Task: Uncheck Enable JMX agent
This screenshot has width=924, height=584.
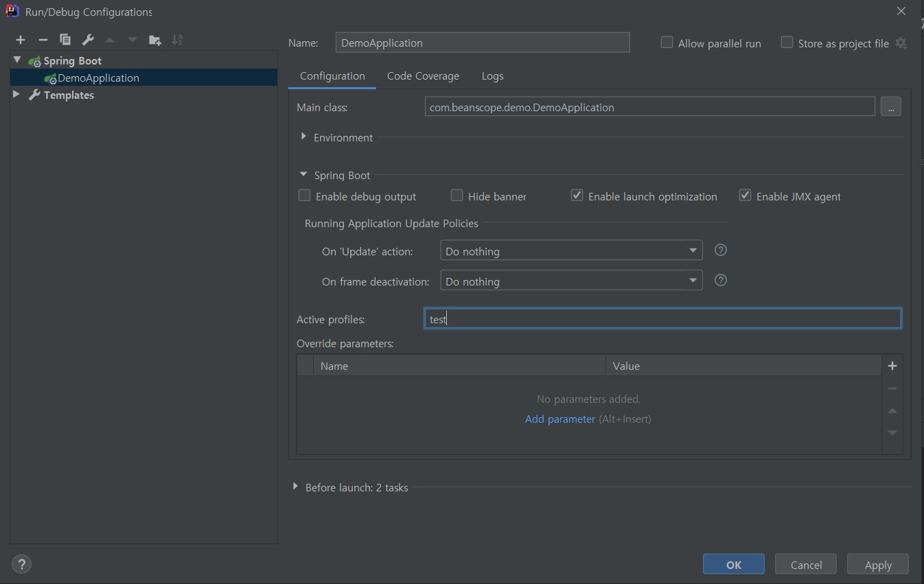Action: (x=745, y=196)
